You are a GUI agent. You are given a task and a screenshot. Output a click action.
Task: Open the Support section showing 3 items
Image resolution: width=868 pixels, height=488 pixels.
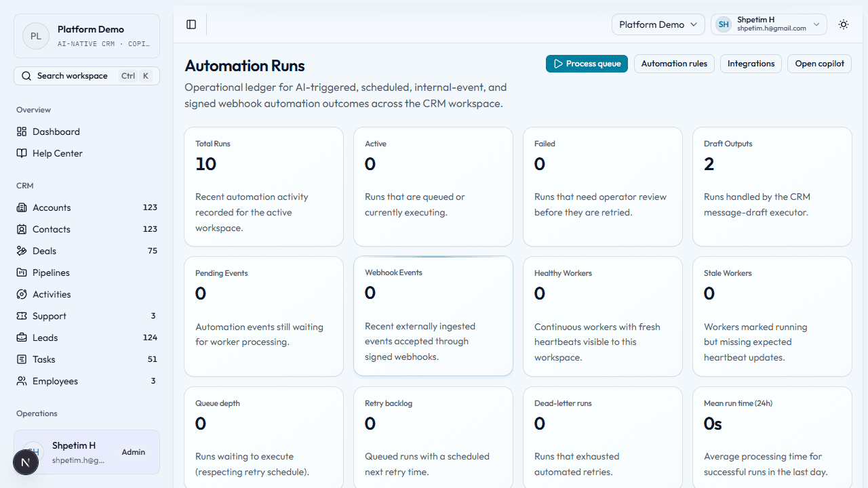click(22, 316)
